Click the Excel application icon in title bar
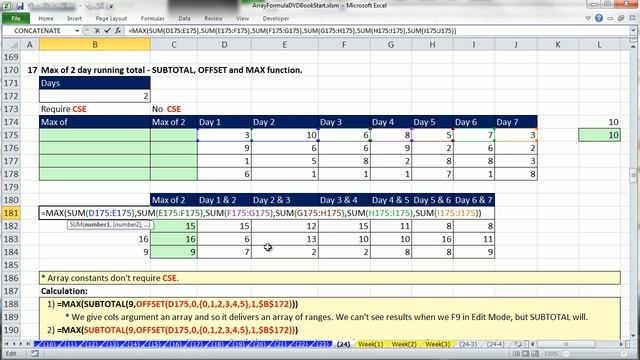This screenshot has width=640, height=360. 7,6
